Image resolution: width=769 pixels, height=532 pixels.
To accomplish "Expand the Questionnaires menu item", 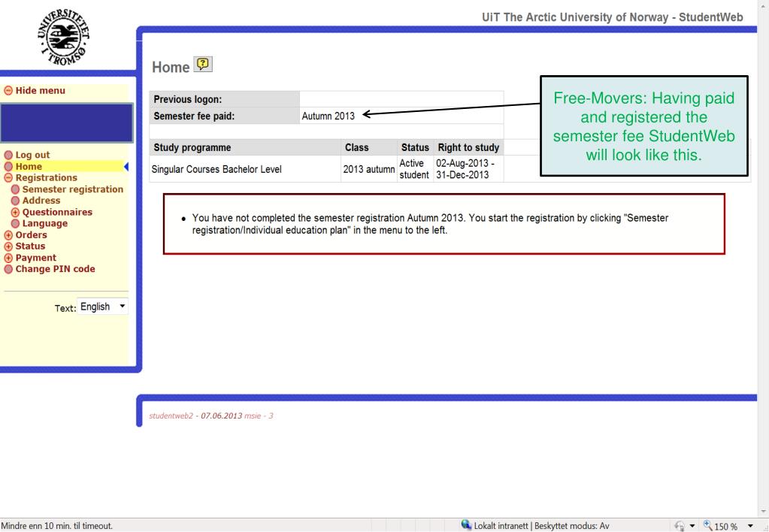I will (14, 211).
